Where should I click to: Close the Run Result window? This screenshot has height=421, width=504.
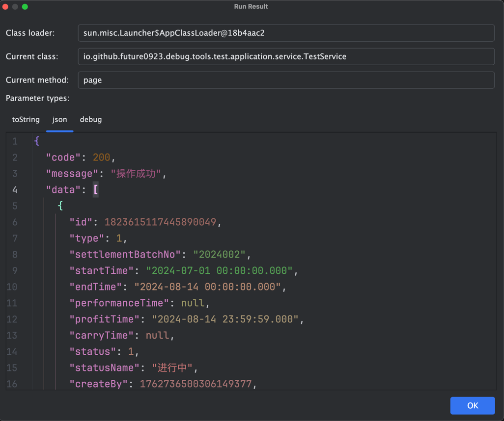pos(5,7)
